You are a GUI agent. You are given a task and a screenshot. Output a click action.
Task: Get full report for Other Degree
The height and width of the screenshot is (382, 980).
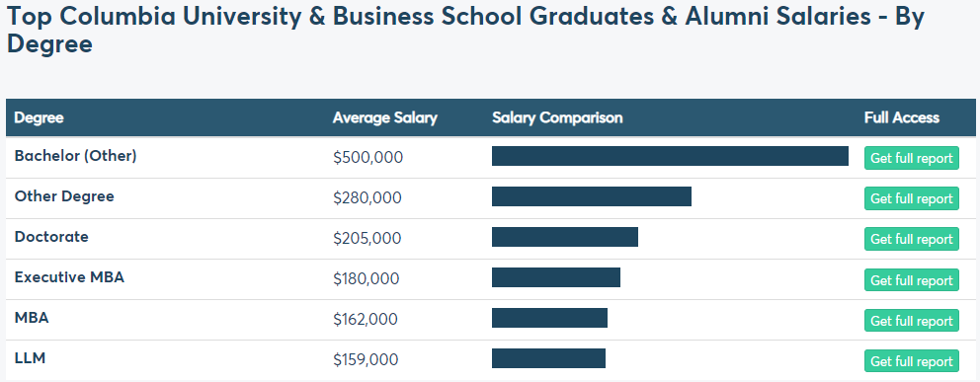(911, 198)
